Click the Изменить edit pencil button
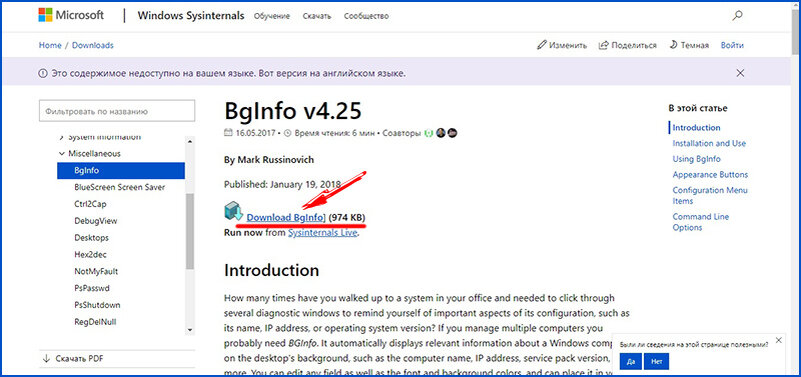Screen dimensions: 801x377 562,45
